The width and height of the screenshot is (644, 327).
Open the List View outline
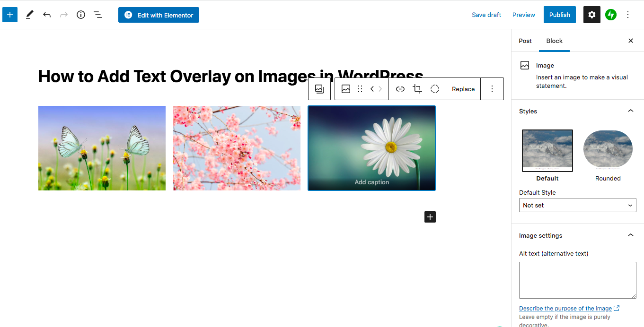click(98, 15)
